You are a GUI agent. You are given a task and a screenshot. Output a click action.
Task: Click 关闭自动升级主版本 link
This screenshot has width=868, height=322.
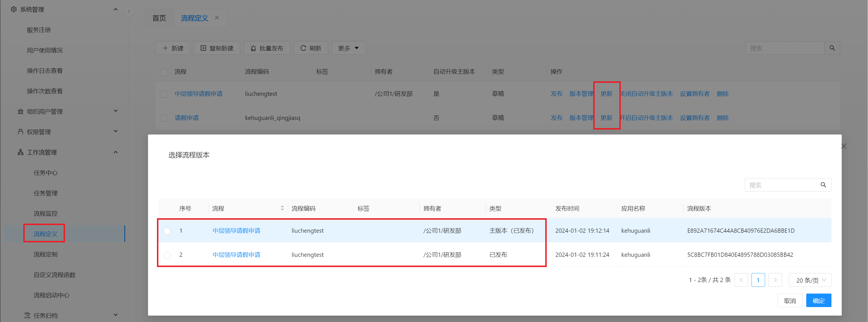coord(647,94)
